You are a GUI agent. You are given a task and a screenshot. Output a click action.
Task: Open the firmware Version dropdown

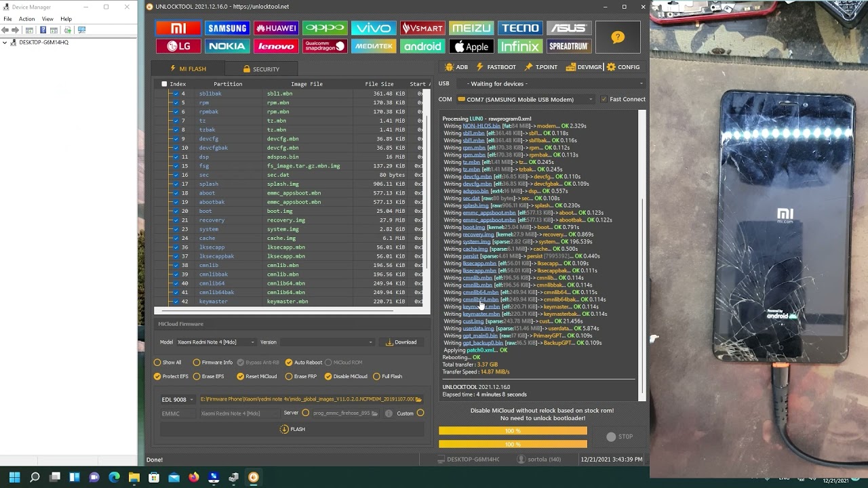pos(327,342)
